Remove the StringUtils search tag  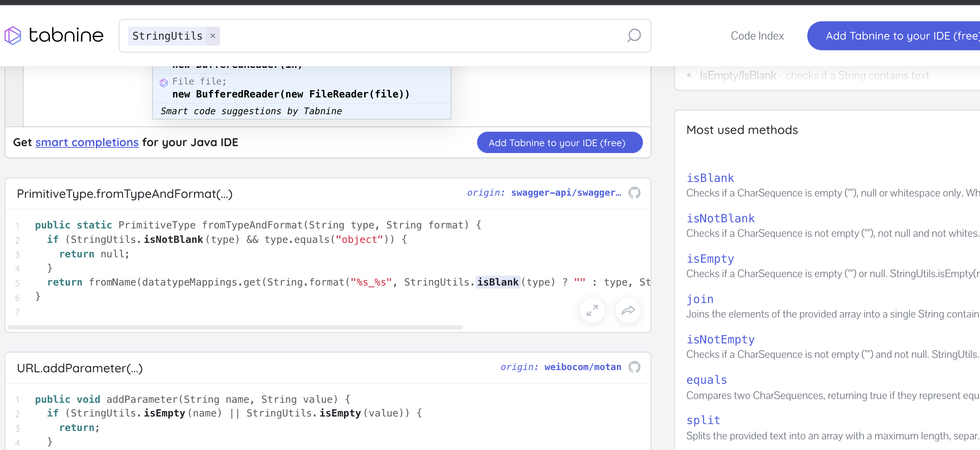pyautogui.click(x=213, y=36)
